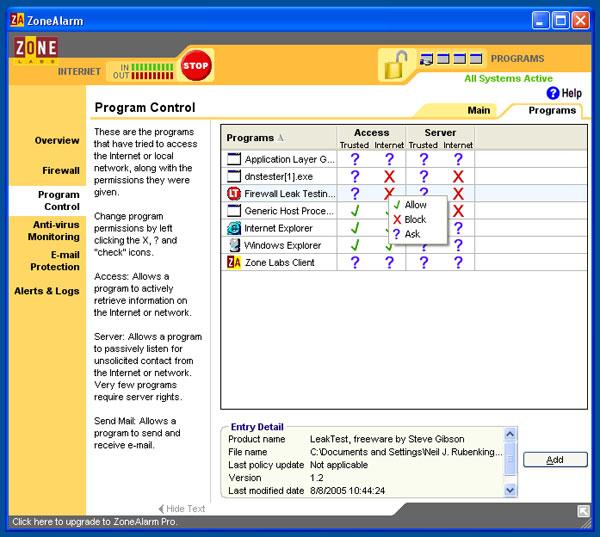Change dnstester Access Internet block permission

click(x=389, y=176)
